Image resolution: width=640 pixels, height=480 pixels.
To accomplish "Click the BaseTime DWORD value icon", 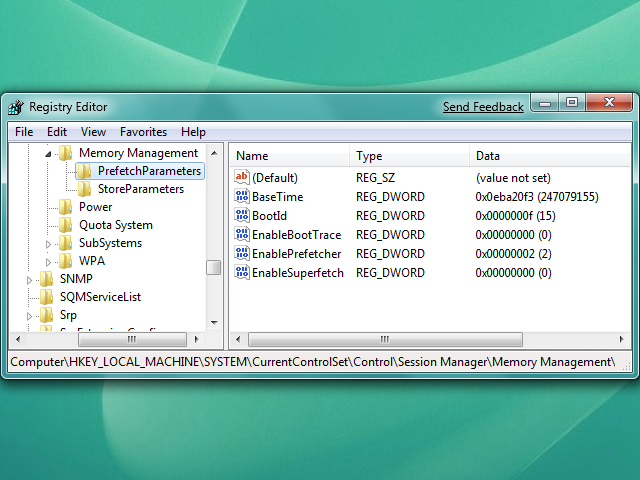I will (242, 196).
